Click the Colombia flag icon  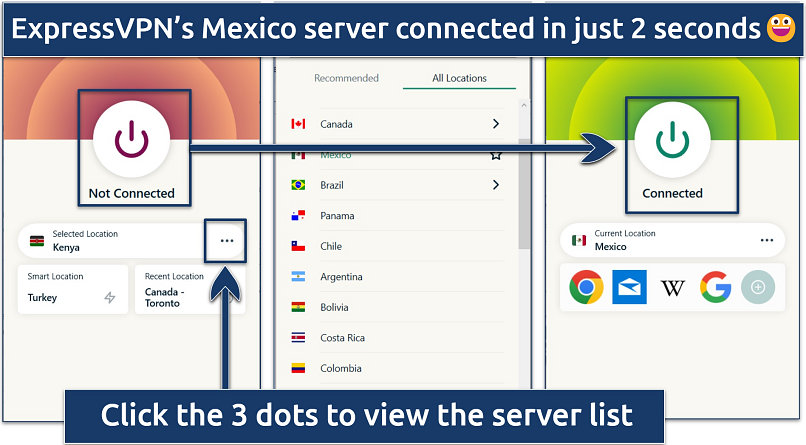point(298,368)
